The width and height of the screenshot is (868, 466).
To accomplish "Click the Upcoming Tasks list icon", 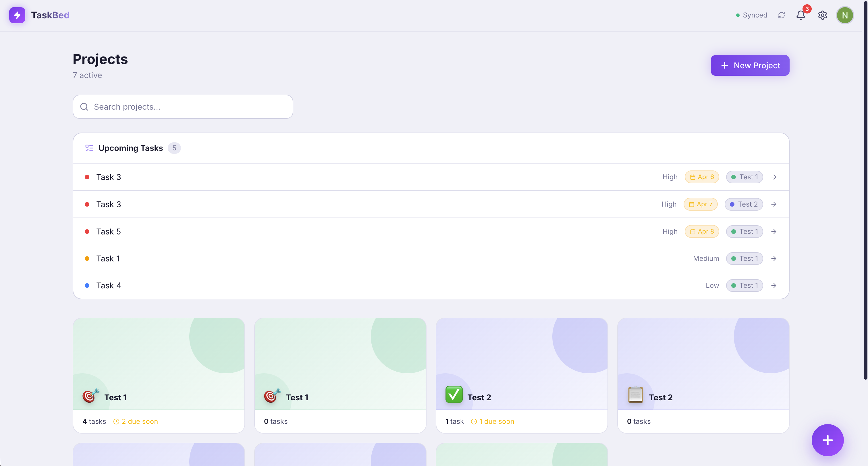I will 89,148.
